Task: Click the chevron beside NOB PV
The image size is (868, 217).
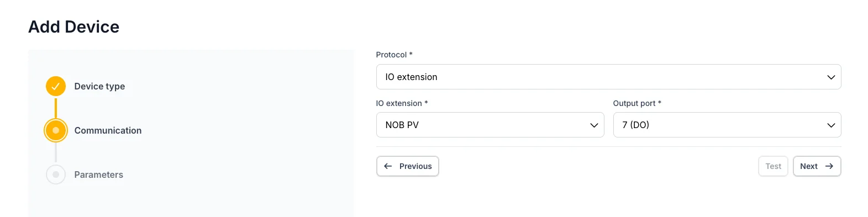Action: pyautogui.click(x=594, y=125)
